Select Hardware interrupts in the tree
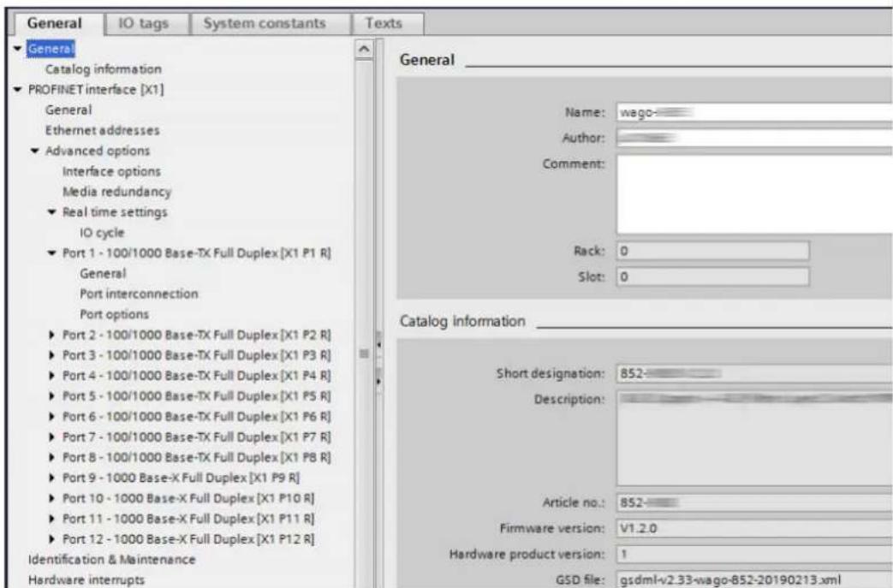The height and width of the screenshot is (588, 893). (x=86, y=580)
